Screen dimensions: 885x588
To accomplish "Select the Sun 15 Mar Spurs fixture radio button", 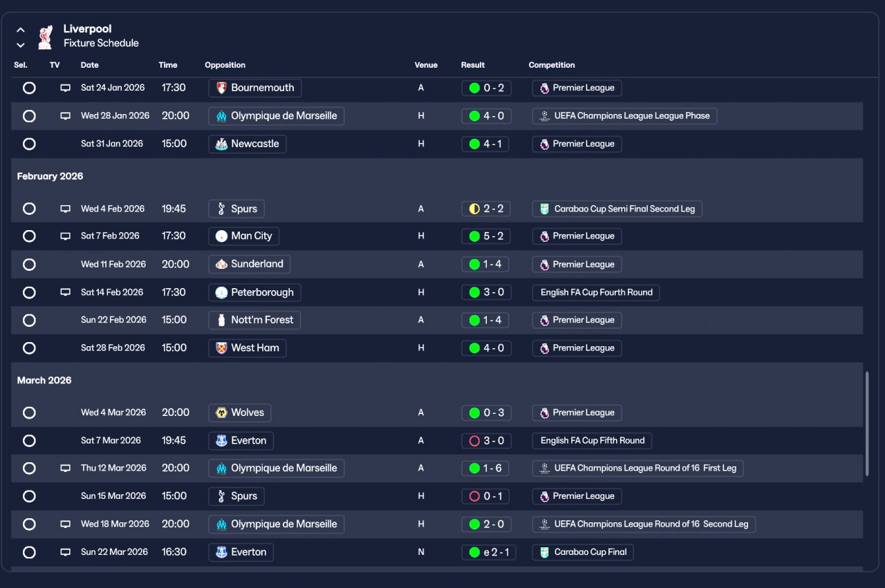I will tap(29, 496).
